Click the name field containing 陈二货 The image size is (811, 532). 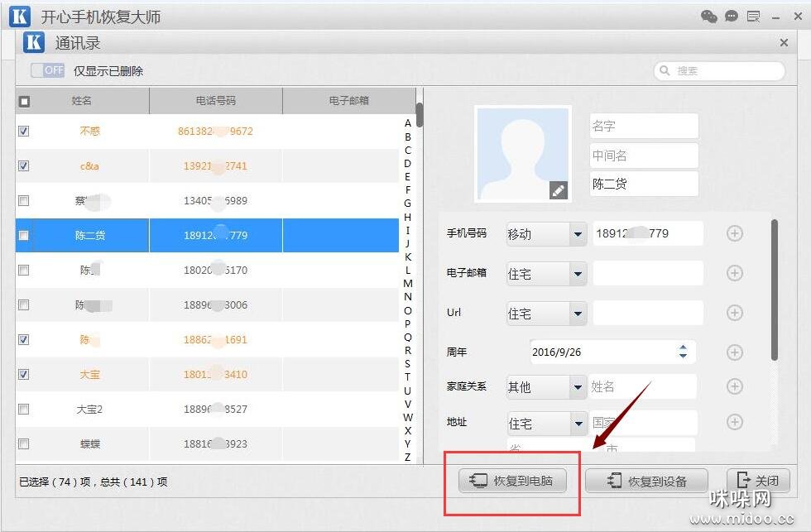(x=644, y=184)
